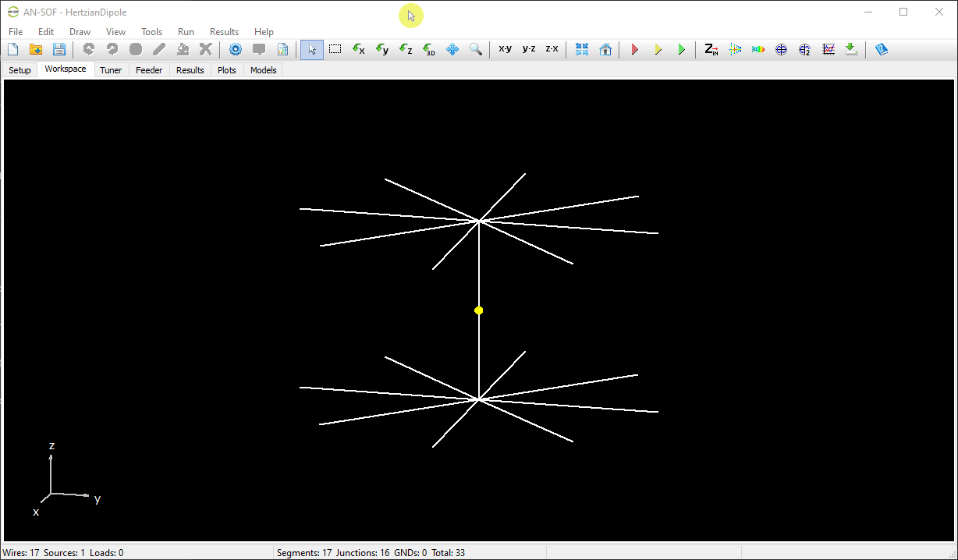Switch to the Setup tab
Image resolution: width=958 pixels, height=560 pixels.
point(20,70)
